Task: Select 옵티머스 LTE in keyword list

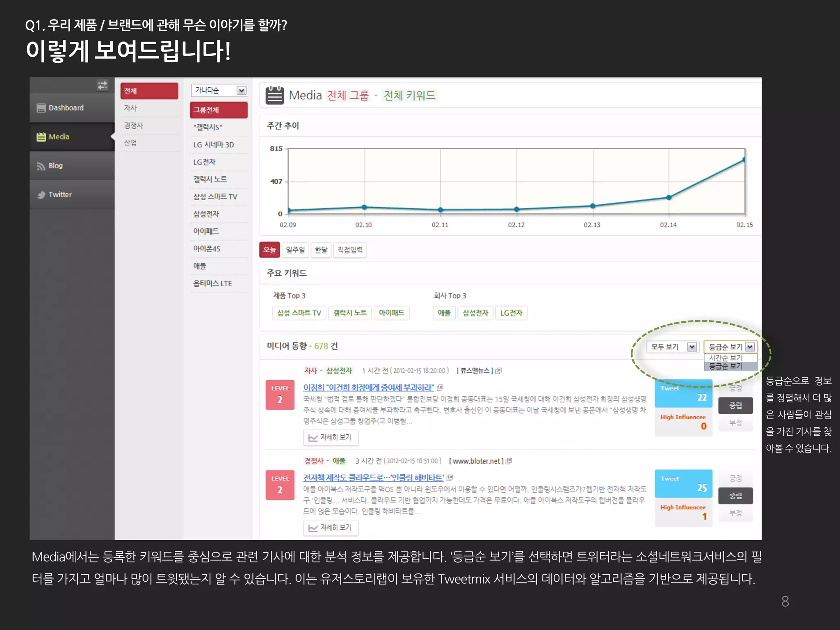Action: click(219, 284)
